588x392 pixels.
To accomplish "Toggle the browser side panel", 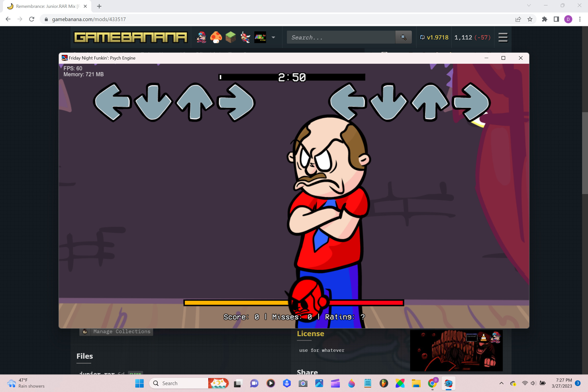I will coord(556,19).
